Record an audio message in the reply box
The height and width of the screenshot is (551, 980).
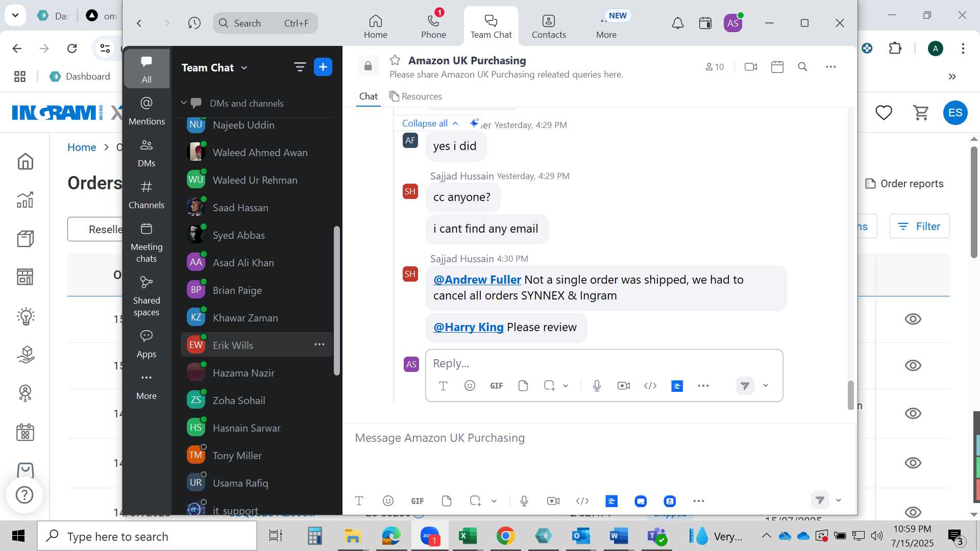click(597, 386)
